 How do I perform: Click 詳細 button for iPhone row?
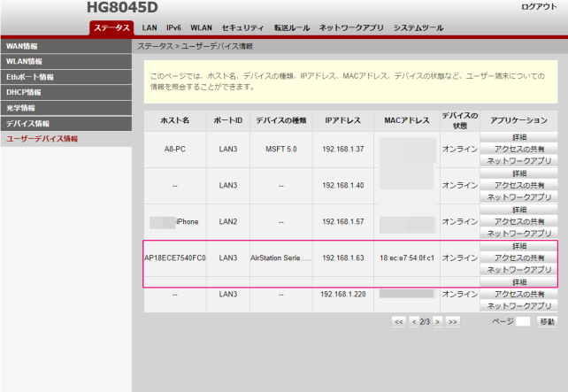click(518, 210)
